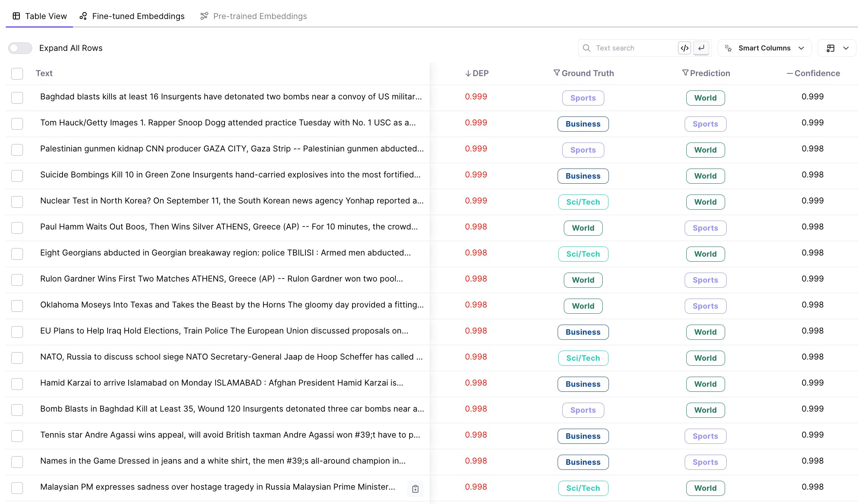This screenshot has height=504, width=858.
Task: Focus the Text search input field
Action: (633, 48)
